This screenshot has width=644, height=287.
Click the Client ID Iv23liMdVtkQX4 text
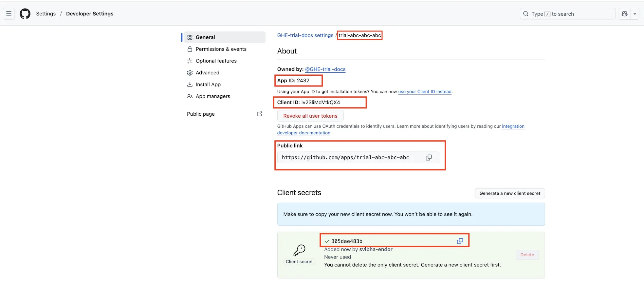309,103
